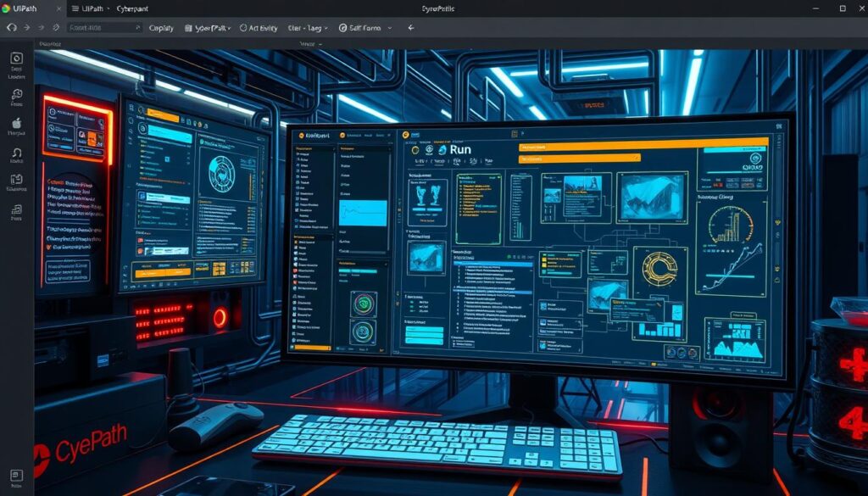Click the circular back icon in the toolbar
Viewport: 868px width, 496px height.
point(12,27)
